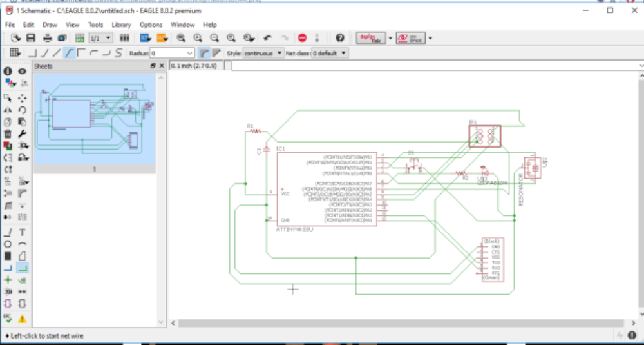644x345 pixels.
Task: Click the PCB quote service button
Action: (411, 38)
